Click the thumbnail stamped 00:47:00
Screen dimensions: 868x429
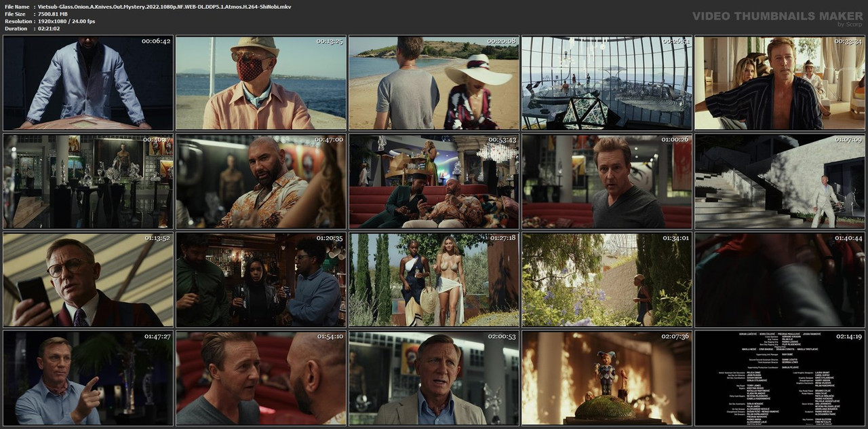coord(261,181)
